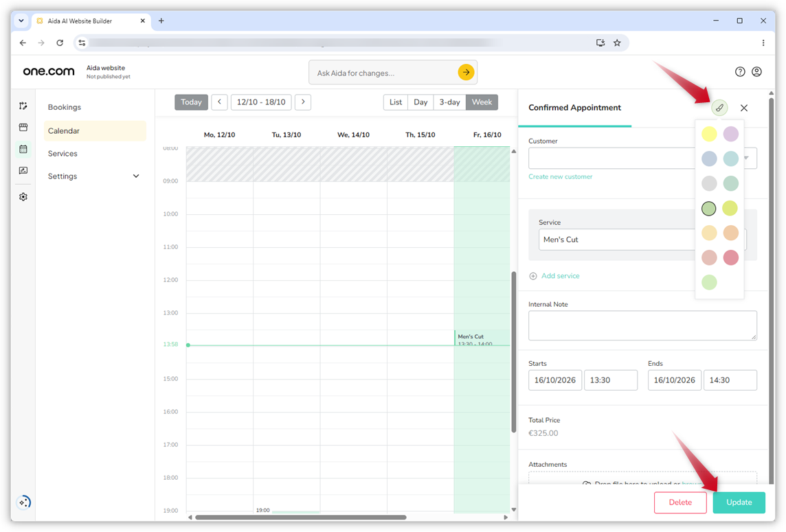This screenshot has width=786, height=532.
Task: Pick the sage green color swatch
Action: point(730,183)
